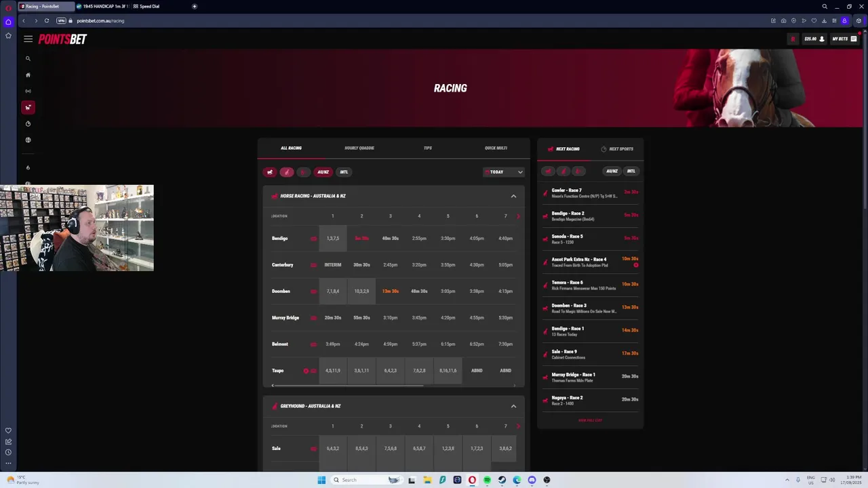Switch to the Next Sports tab
Viewport: 868px width, 488px height.
click(617, 149)
